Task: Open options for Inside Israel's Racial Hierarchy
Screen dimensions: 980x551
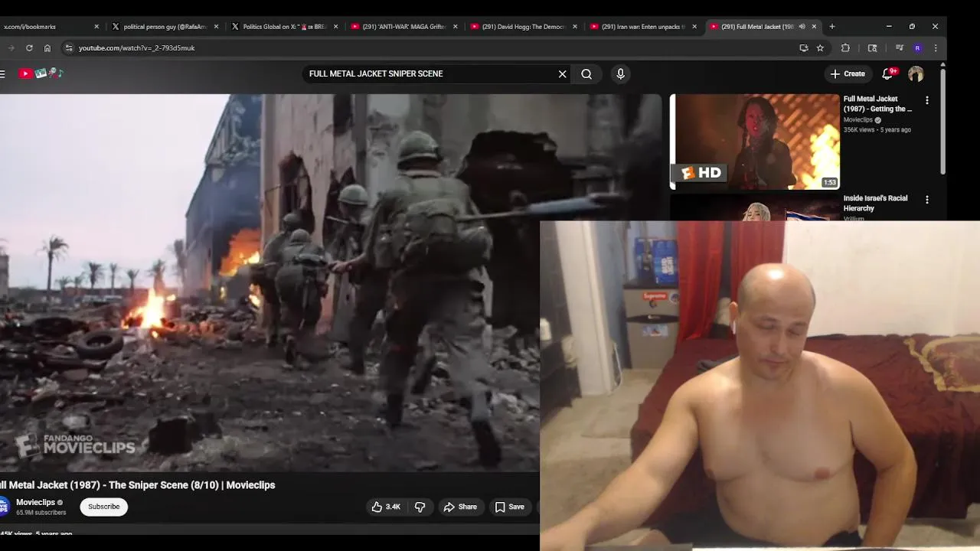Action: (x=927, y=200)
